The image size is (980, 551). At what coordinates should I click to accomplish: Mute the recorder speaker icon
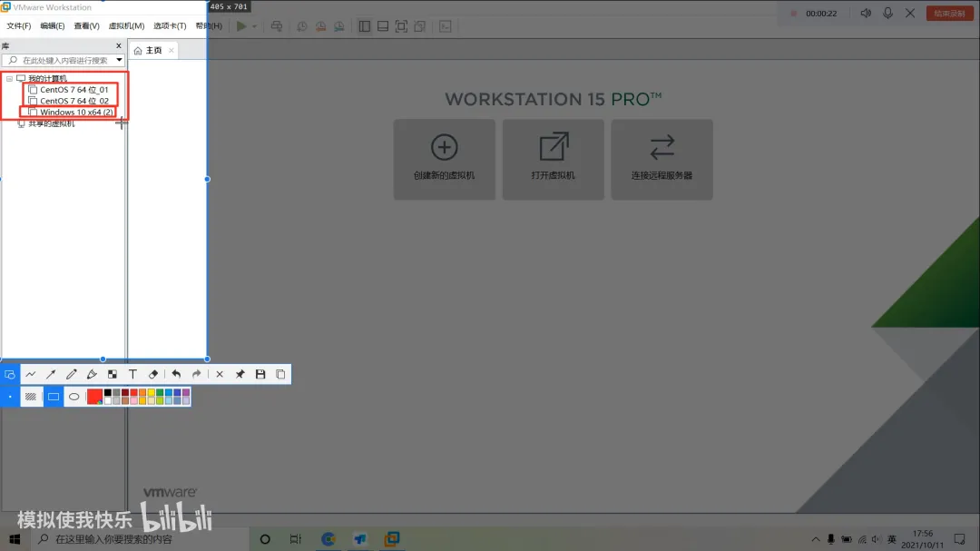pyautogui.click(x=866, y=13)
